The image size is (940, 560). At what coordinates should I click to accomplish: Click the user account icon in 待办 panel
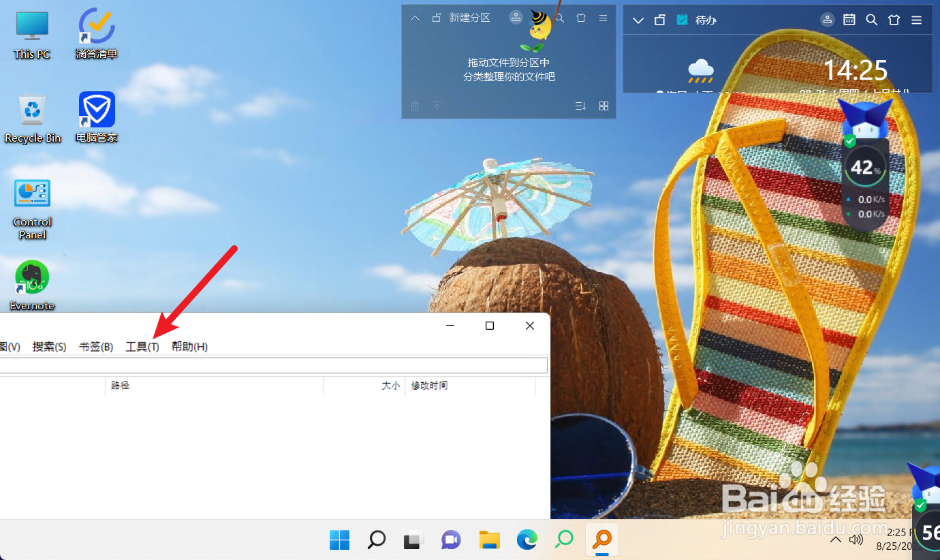coord(828,20)
